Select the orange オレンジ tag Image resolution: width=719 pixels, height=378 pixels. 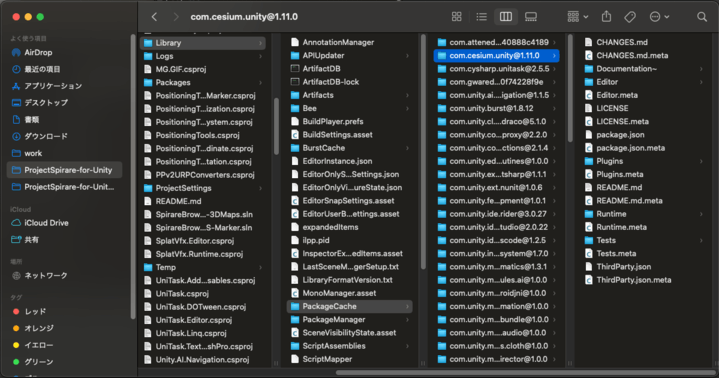tap(64, 328)
